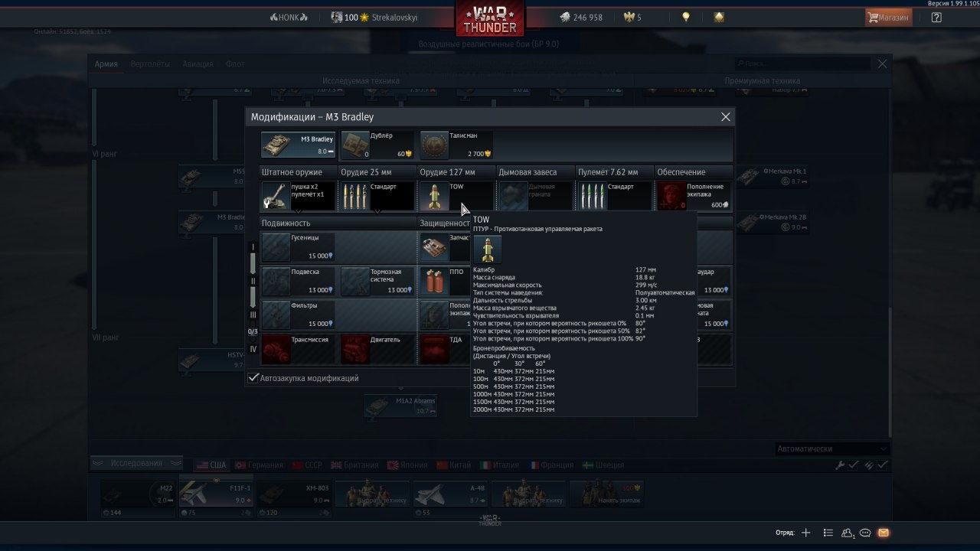Add squad member with plus icon

tap(805, 533)
